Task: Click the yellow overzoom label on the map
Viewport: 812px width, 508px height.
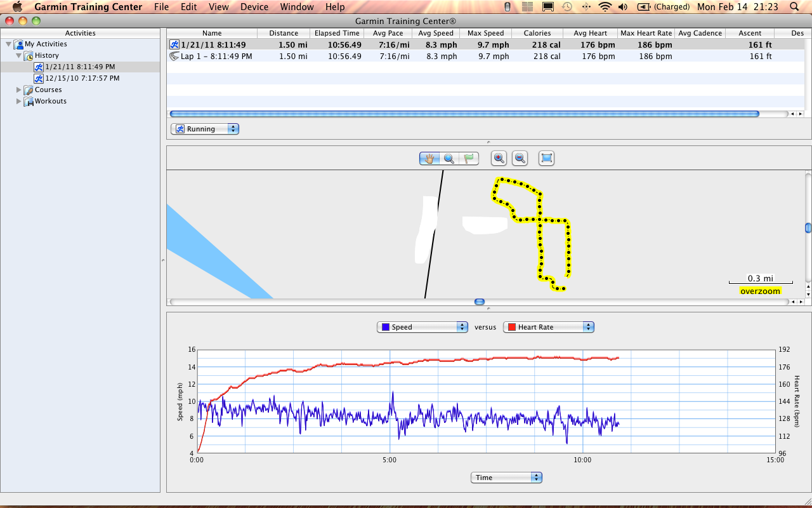Action: (x=761, y=291)
